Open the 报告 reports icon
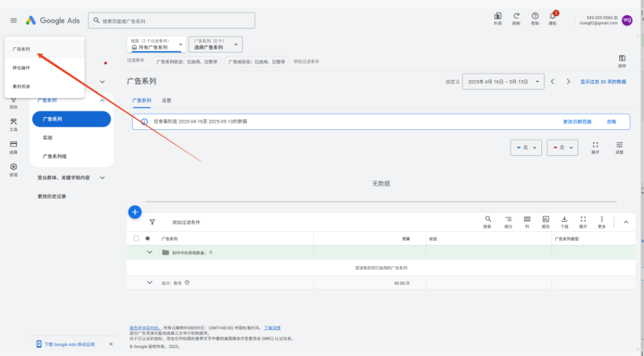644x356 pixels. click(x=545, y=222)
